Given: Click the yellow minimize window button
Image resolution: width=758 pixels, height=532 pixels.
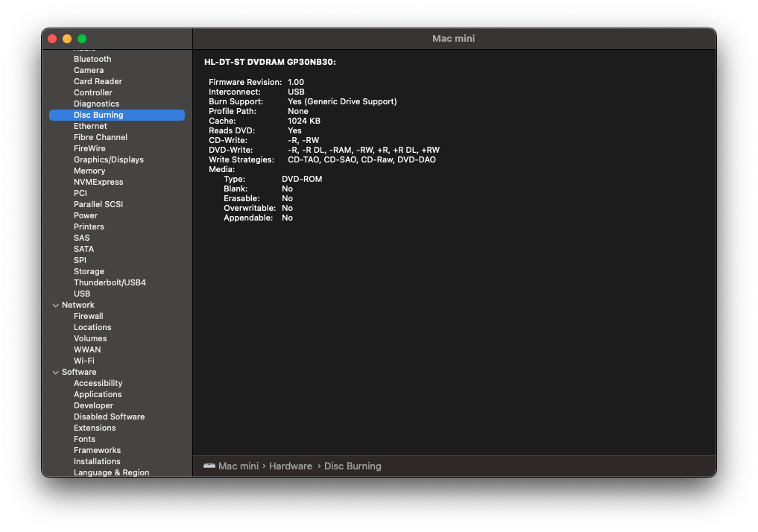Looking at the screenshot, I should point(67,39).
